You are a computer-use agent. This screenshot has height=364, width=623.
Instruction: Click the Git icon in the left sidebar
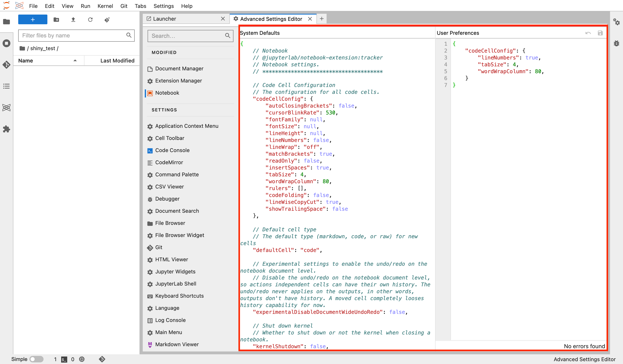[x=6, y=64]
